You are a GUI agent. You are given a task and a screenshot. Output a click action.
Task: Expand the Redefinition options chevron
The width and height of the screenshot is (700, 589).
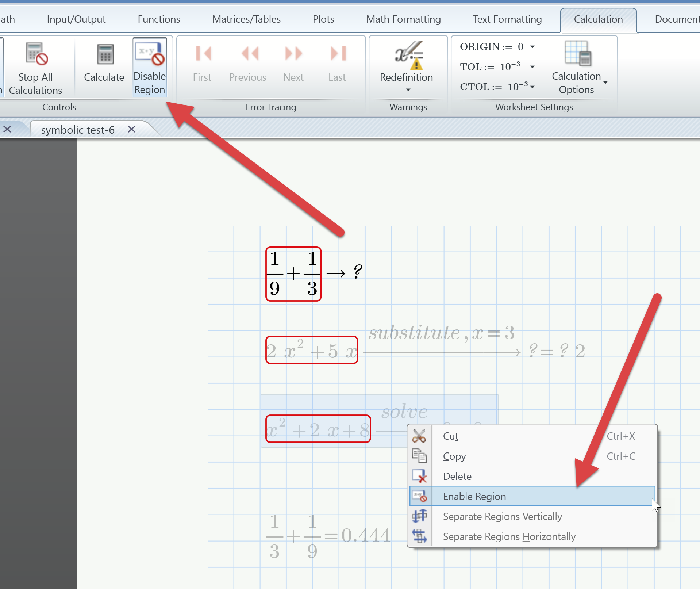pyautogui.click(x=408, y=90)
